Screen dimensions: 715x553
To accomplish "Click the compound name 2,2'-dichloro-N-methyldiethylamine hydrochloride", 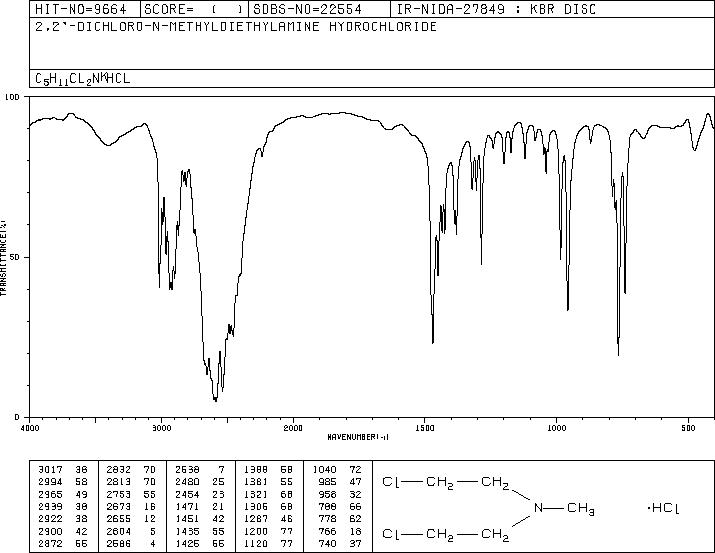I will (236, 27).
